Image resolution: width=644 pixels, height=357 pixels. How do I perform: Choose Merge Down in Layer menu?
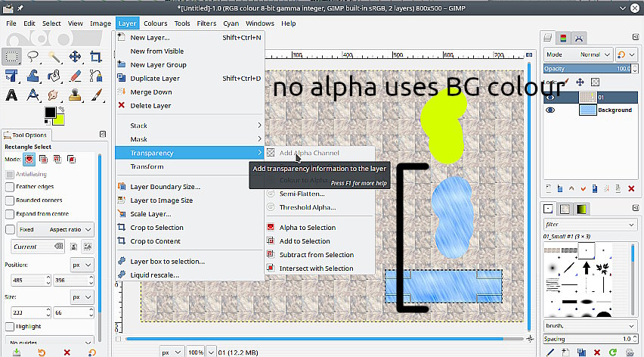tap(189, 92)
